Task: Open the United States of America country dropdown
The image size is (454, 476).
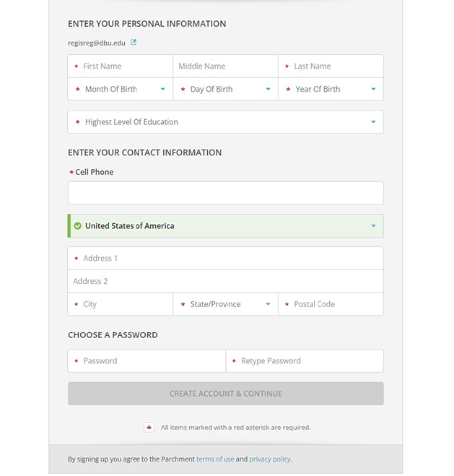Action: pos(225,226)
